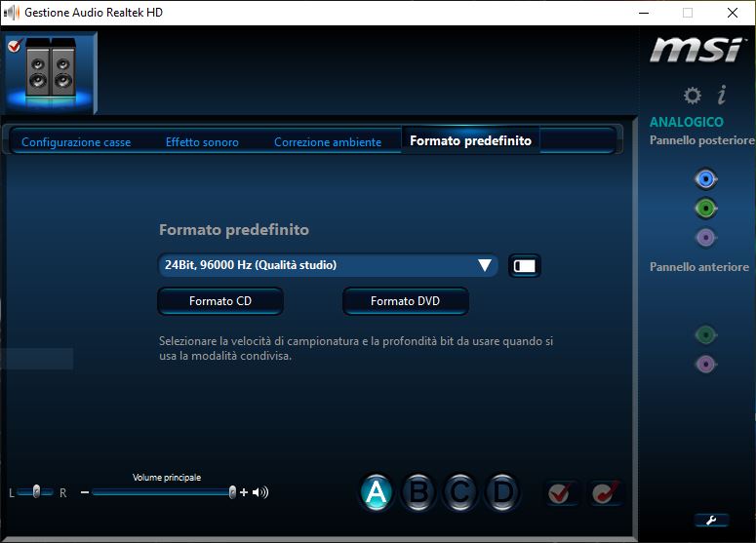Switch to Configurazione casse tab
This screenshot has height=543, width=756.
pyautogui.click(x=76, y=142)
